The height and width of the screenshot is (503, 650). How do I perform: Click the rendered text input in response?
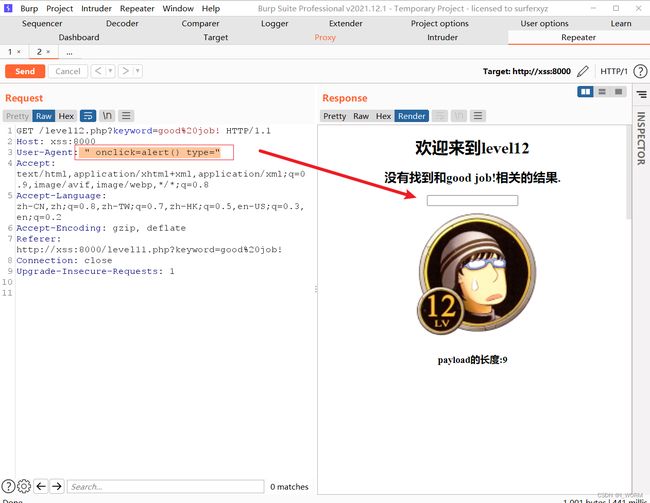[472, 201]
